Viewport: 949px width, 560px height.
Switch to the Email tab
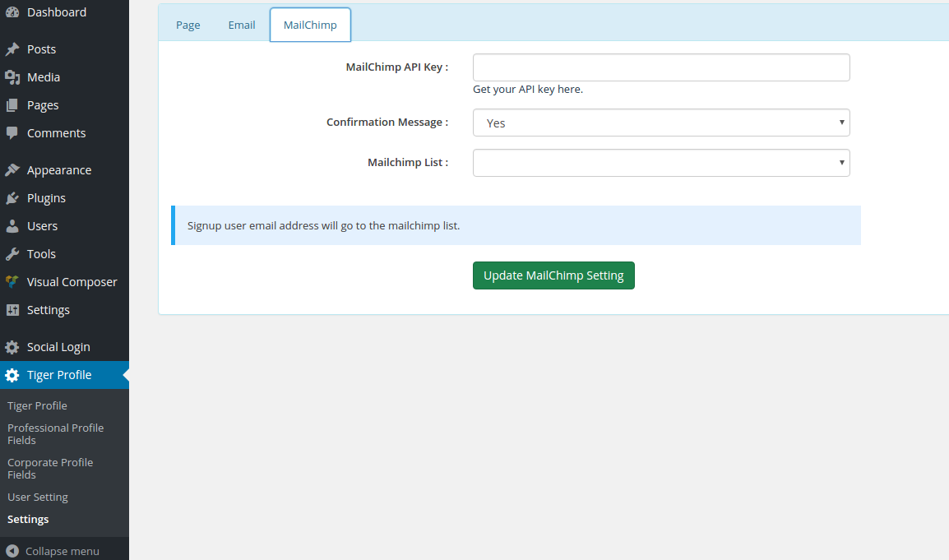pos(242,25)
